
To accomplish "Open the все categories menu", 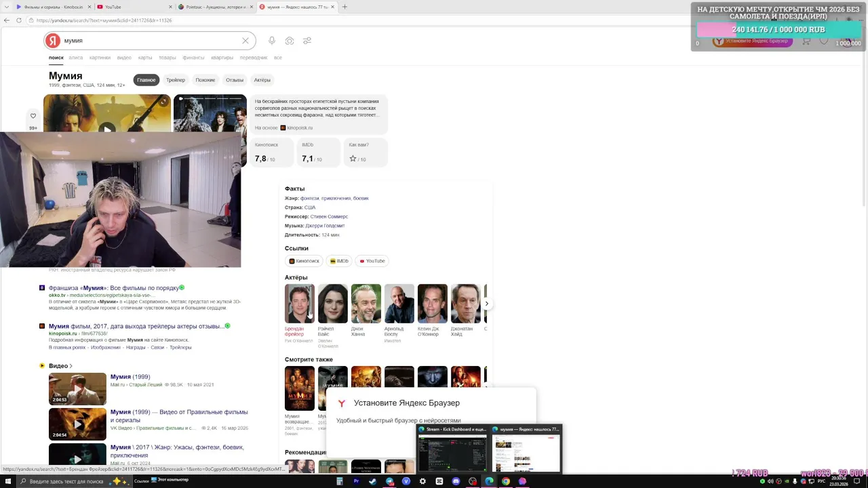I will 278,58.
